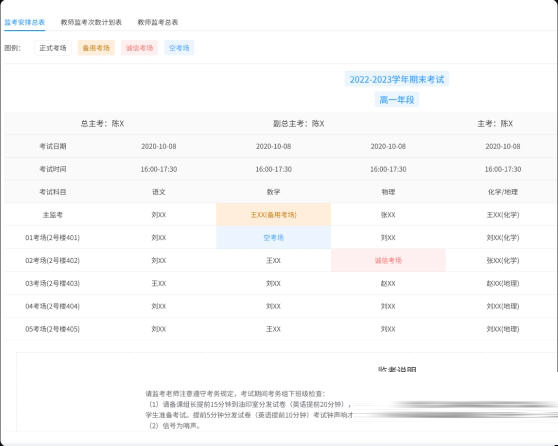Click 王XX in 03考场 row 语文 column
Screen dimensions: 558x446
[x=159, y=283]
